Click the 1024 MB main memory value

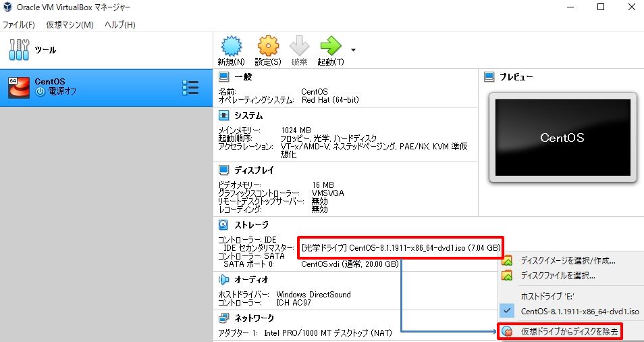[x=296, y=130]
